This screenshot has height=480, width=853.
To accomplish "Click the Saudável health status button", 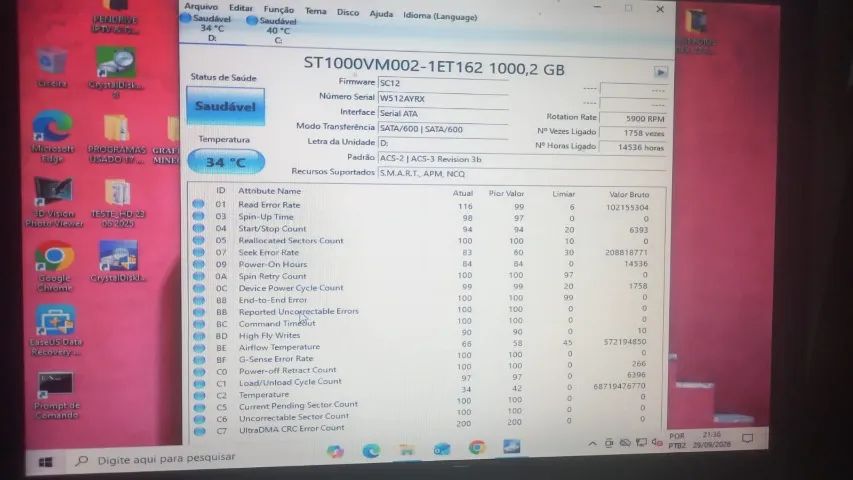I will 225,107.
